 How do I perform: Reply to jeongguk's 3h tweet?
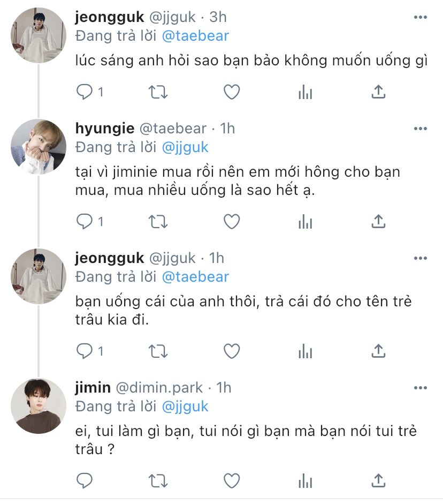[x=89, y=92]
